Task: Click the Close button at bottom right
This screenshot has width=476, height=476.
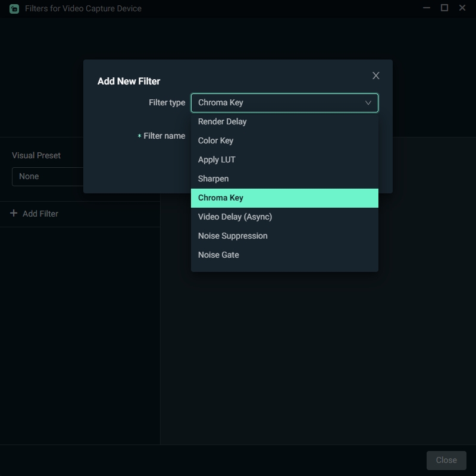Action: (446, 460)
